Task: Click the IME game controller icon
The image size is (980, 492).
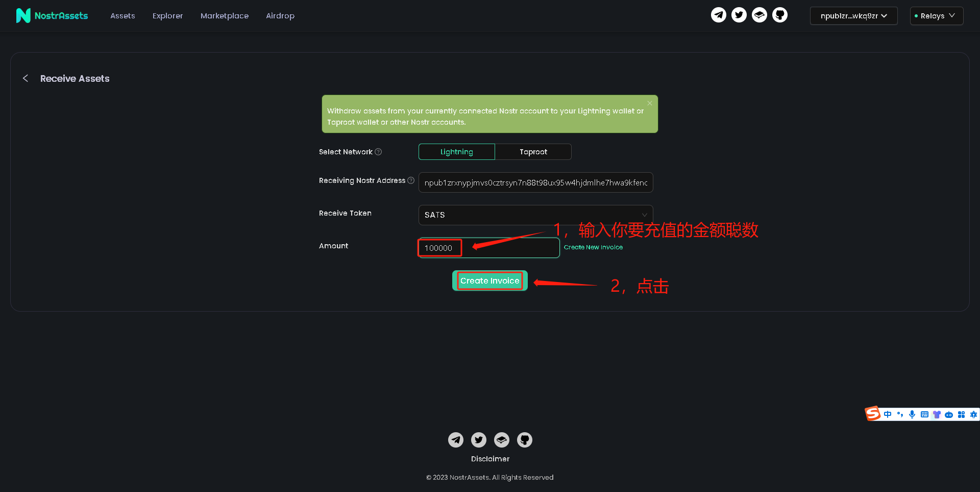Action: (x=949, y=414)
